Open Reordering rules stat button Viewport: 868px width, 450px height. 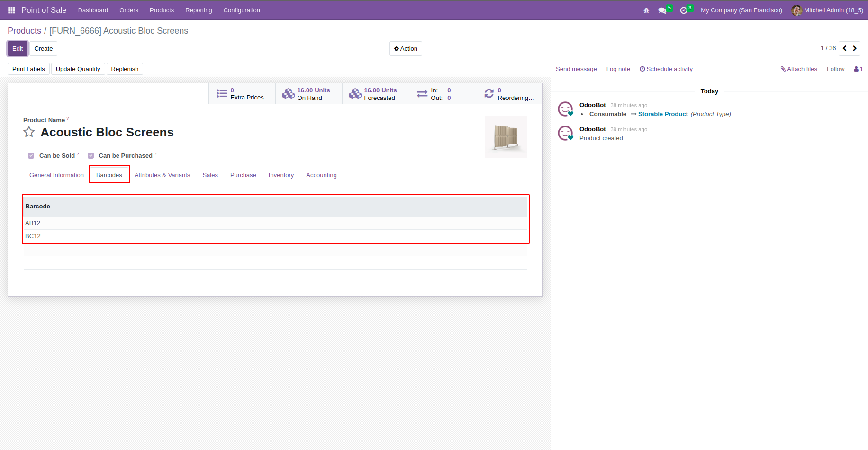click(x=509, y=94)
